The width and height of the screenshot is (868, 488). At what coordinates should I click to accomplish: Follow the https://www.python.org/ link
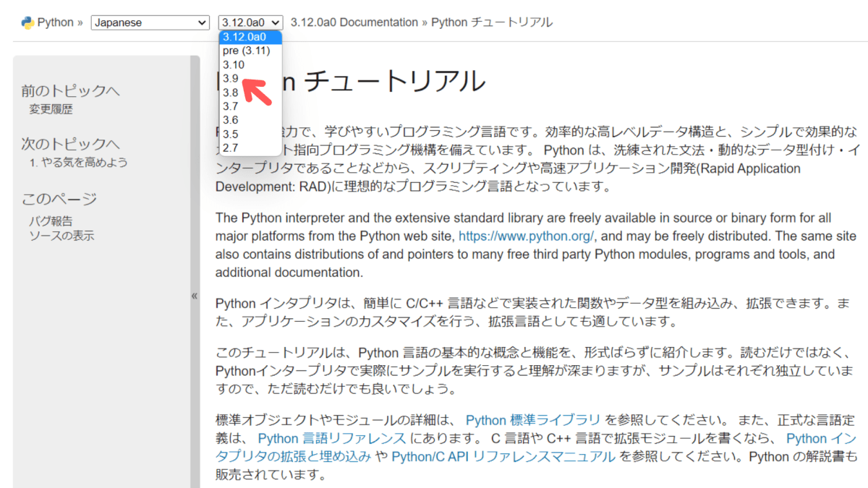coord(527,236)
